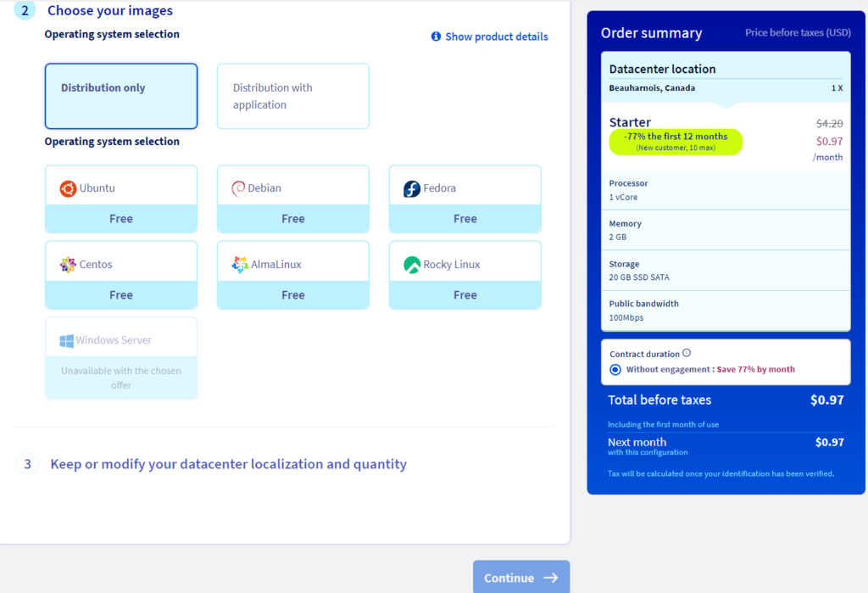This screenshot has height=593, width=868.
Task: Click the green -77% promotion badge
Action: coord(676,142)
